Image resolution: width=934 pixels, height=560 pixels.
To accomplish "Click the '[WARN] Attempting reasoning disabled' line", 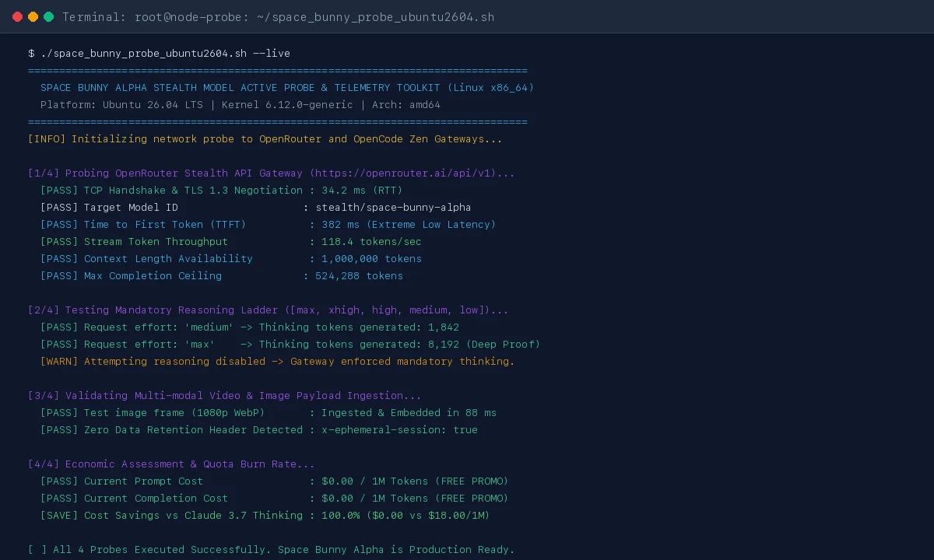I will coord(278,362).
